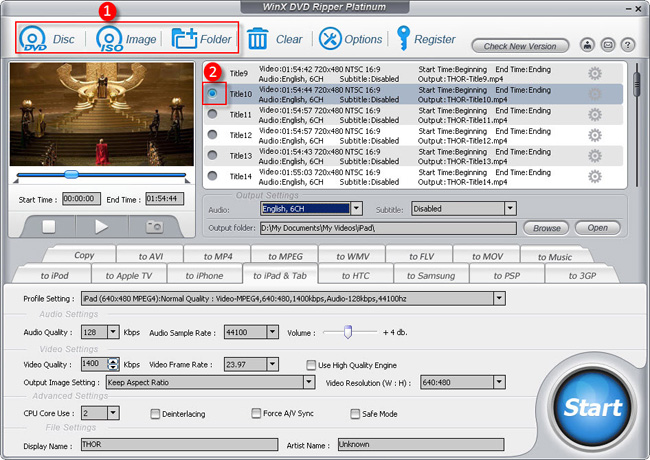The height and width of the screenshot is (460, 650).
Task: Open the Audio Sample Rate dropdown
Action: [x=272, y=332]
